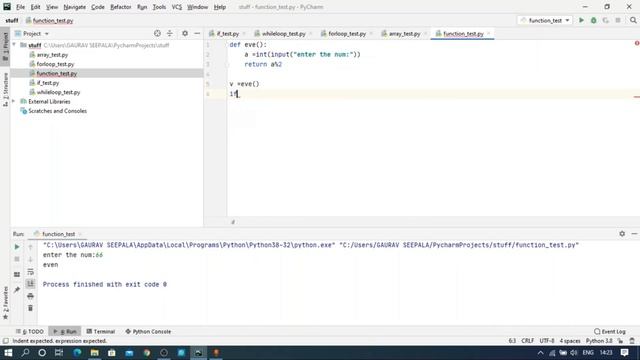Image resolution: width=640 pixels, height=360 pixels.
Task: Locate current file in Project view icon
Action: point(157,33)
